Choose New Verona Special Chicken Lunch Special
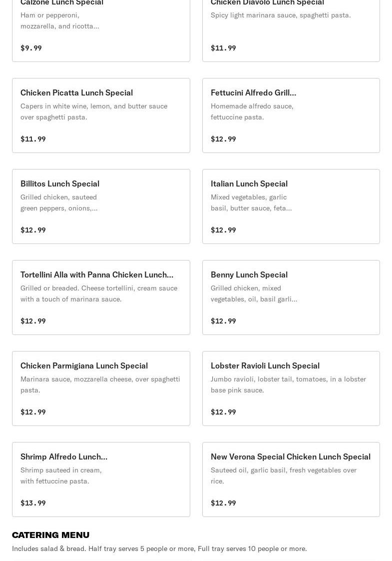The image size is (392, 561). coord(290,456)
